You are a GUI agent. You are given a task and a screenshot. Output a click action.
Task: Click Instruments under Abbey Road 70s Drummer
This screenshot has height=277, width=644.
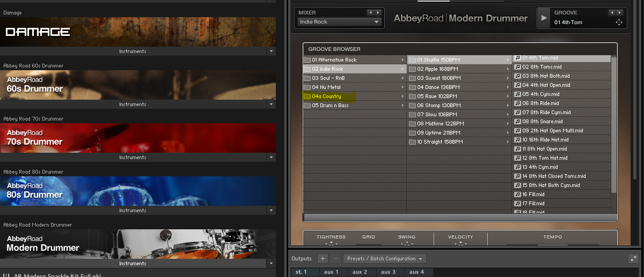pos(133,158)
